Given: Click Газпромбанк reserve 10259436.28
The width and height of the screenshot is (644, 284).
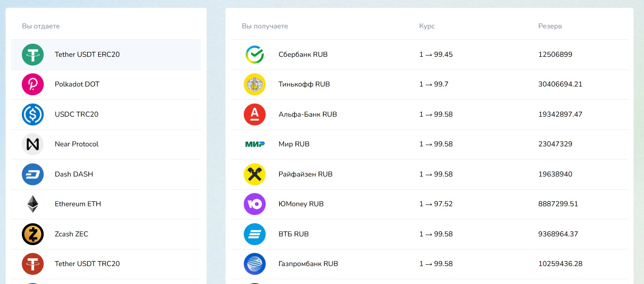Looking at the screenshot, I should (561, 264).
